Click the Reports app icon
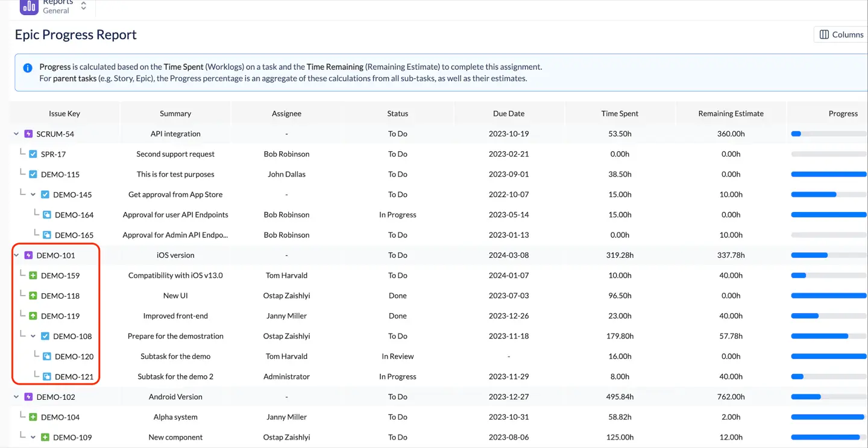Screen dimensions: 868x448 click(28, 7)
